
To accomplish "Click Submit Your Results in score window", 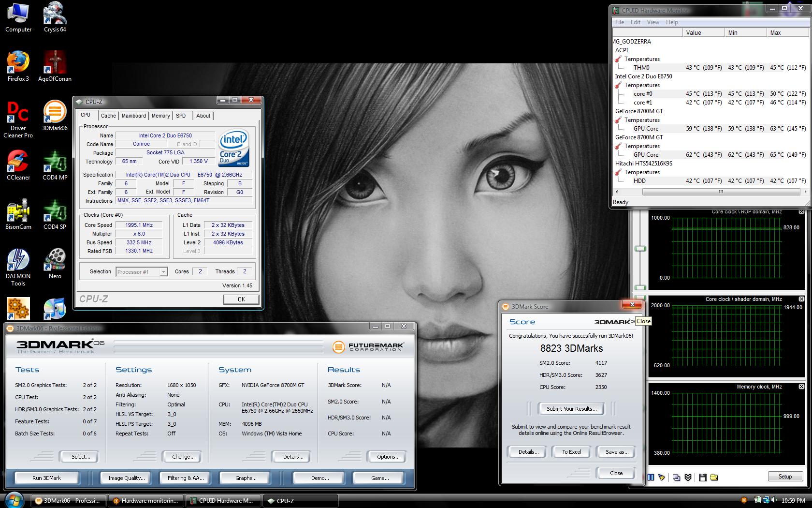I will [x=571, y=409].
